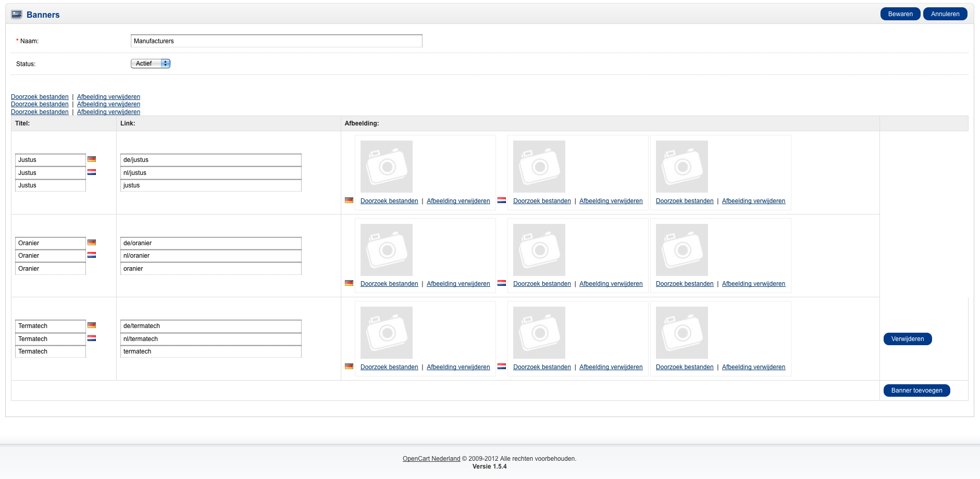Select first Termatech camera placeholder image
This screenshot has height=479, width=980.
(387, 333)
